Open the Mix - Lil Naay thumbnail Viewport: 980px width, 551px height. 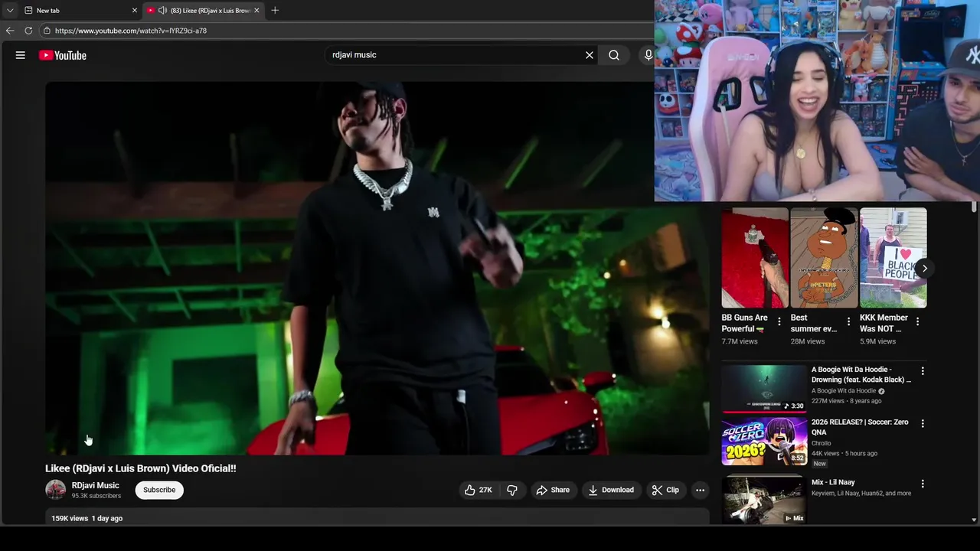pos(764,499)
